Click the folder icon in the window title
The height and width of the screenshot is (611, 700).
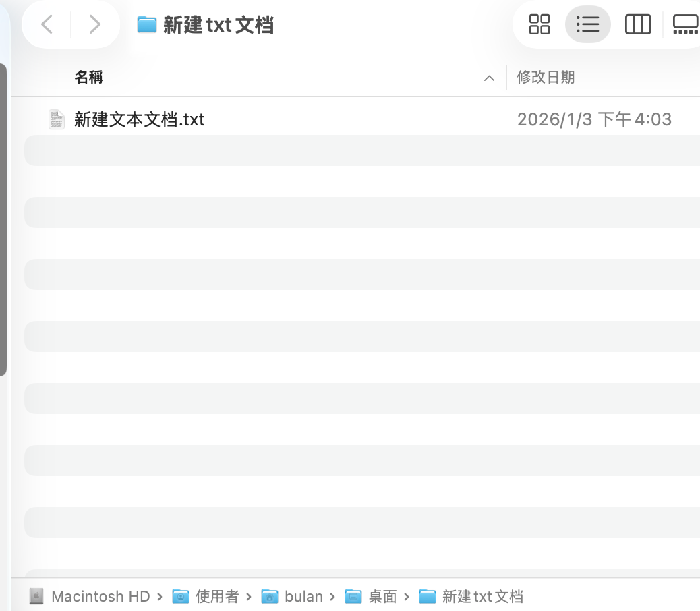tap(146, 25)
